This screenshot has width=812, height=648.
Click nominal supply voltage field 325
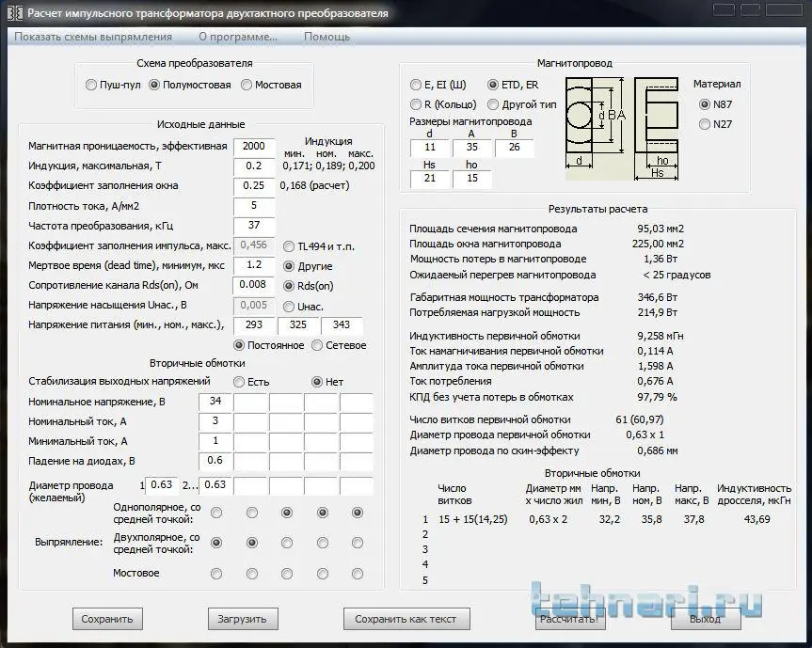coord(298,325)
